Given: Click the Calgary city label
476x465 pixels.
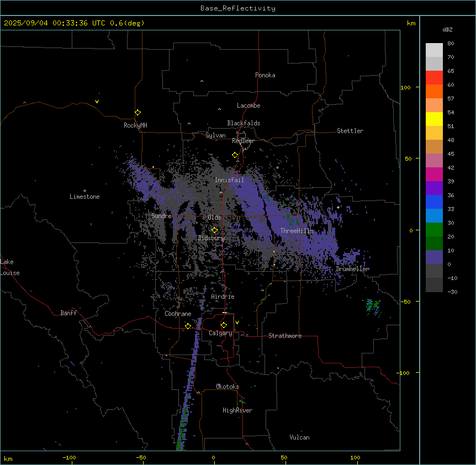Looking at the screenshot, I should (221, 333).
